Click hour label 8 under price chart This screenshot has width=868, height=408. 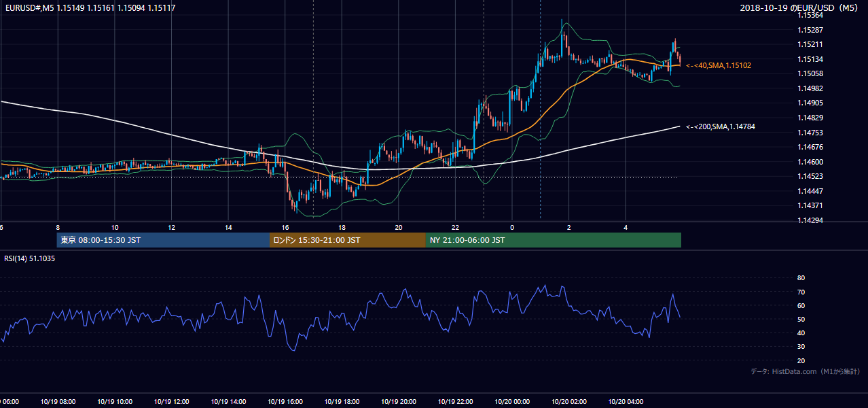click(58, 227)
